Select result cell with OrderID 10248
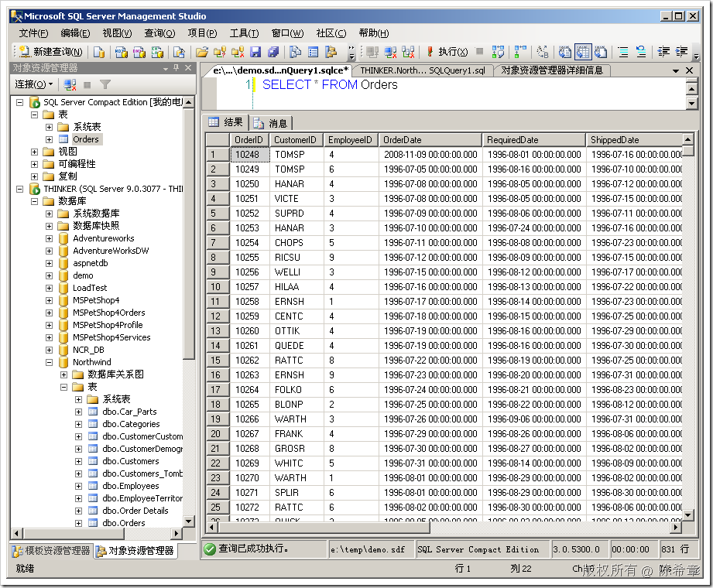 pos(249,155)
